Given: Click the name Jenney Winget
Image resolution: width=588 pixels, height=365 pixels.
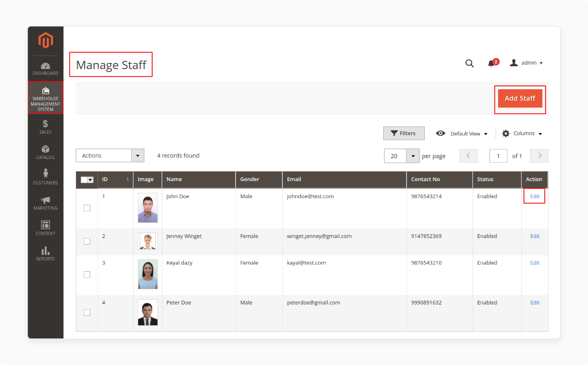Looking at the screenshot, I should [184, 236].
